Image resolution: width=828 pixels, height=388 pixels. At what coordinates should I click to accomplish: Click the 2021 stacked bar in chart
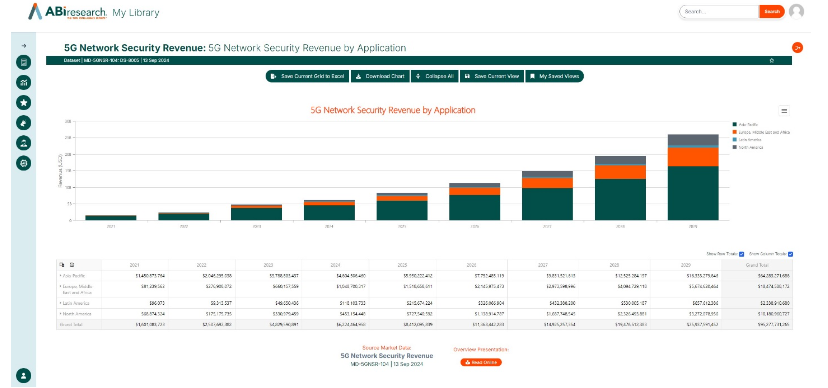pos(111,217)
